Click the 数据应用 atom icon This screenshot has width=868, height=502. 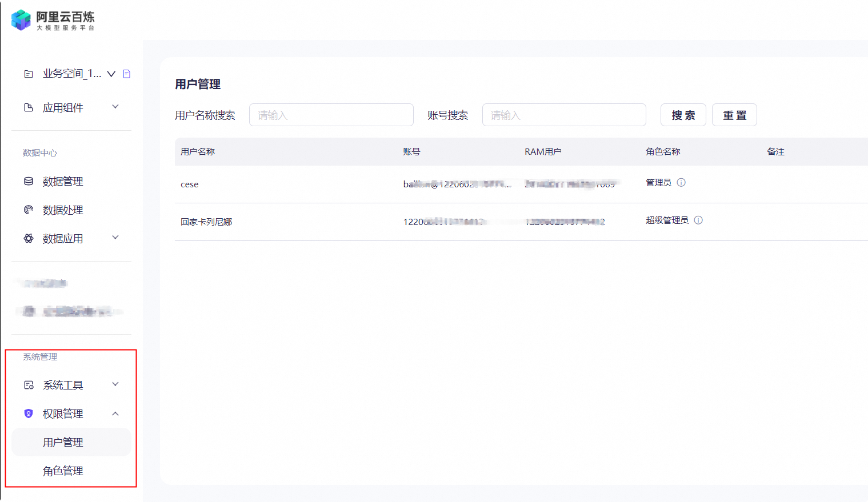click(29, 238)
